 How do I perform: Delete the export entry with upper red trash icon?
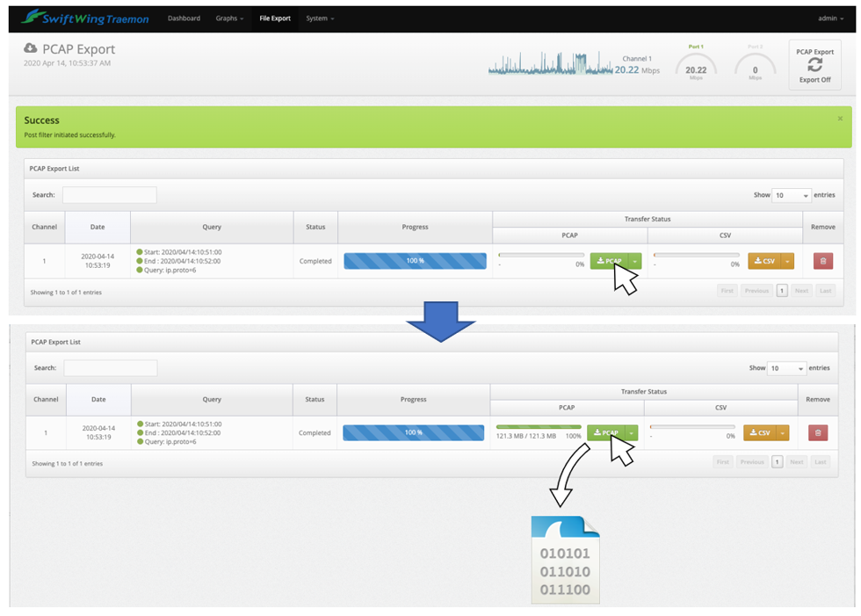click(822, 261)
